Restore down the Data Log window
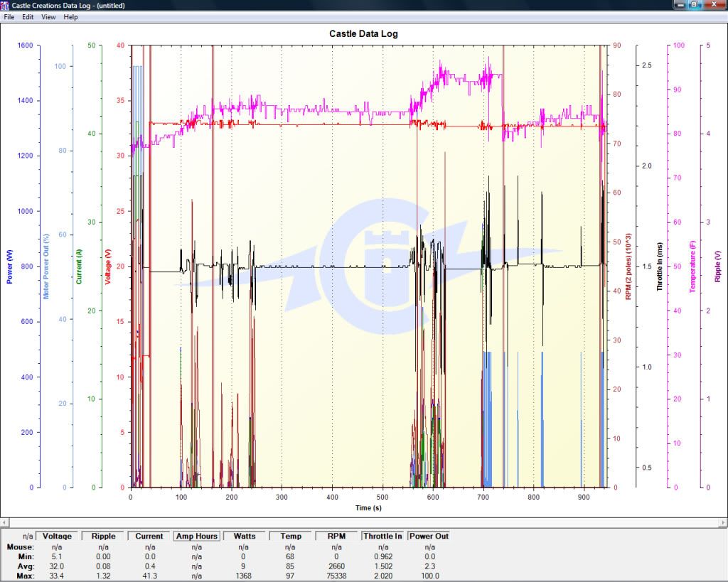Screen dimensions: 728x582 click(693, 5)
